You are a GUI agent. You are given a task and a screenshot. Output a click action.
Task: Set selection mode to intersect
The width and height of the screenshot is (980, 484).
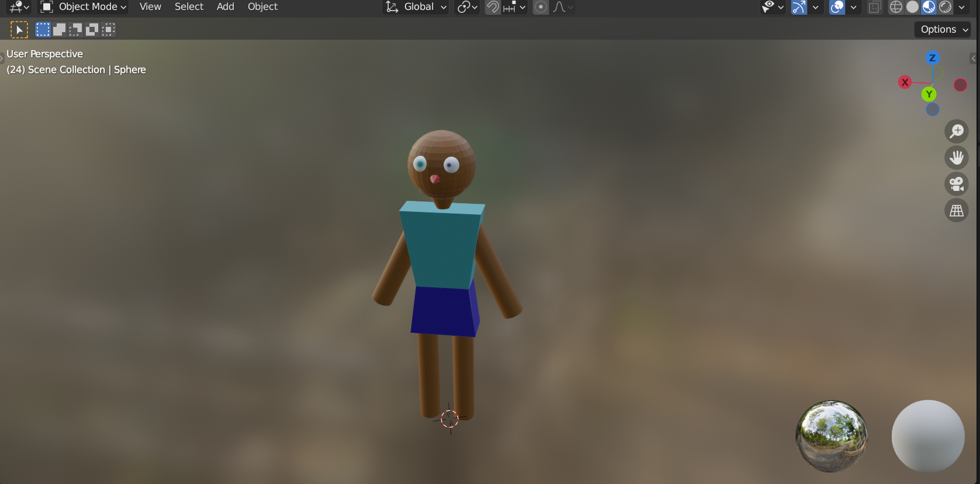tap(108, 30)
